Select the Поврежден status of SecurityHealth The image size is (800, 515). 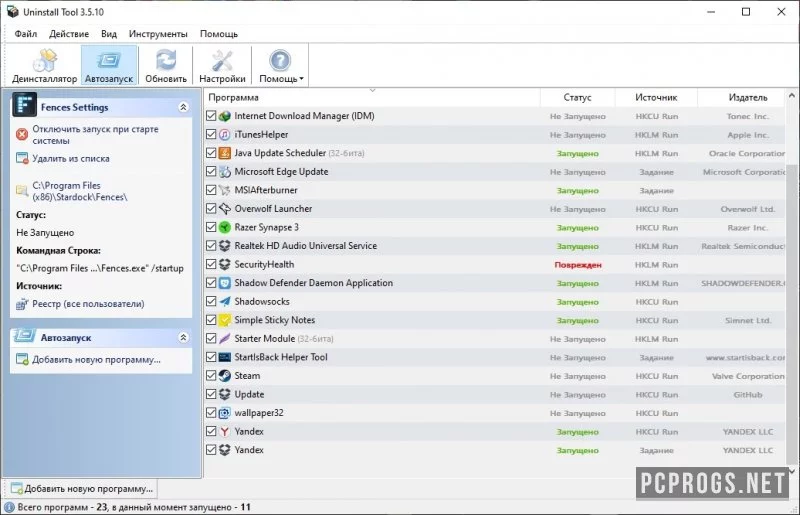pyautogui.click(x=578, y=265)
